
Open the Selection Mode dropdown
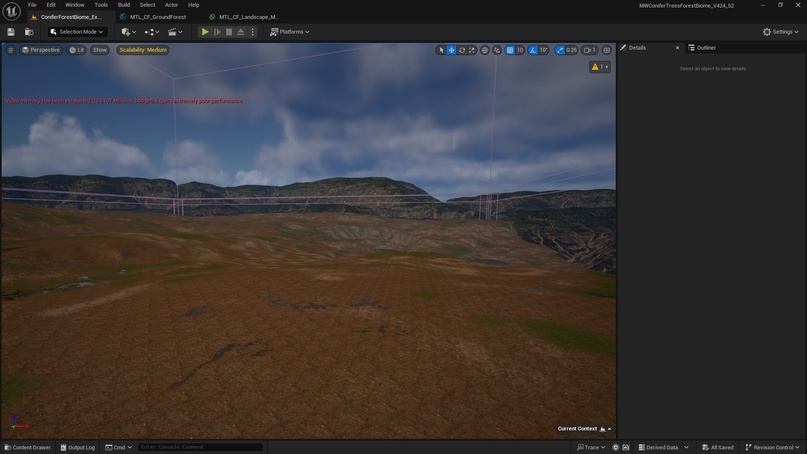(x=78, y=32)
